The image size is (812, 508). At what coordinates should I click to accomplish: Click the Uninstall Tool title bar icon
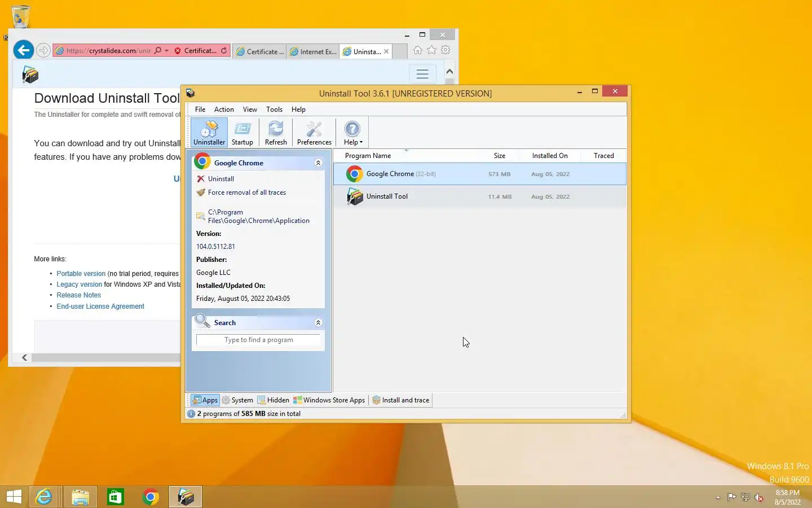(x=191, y=93)
